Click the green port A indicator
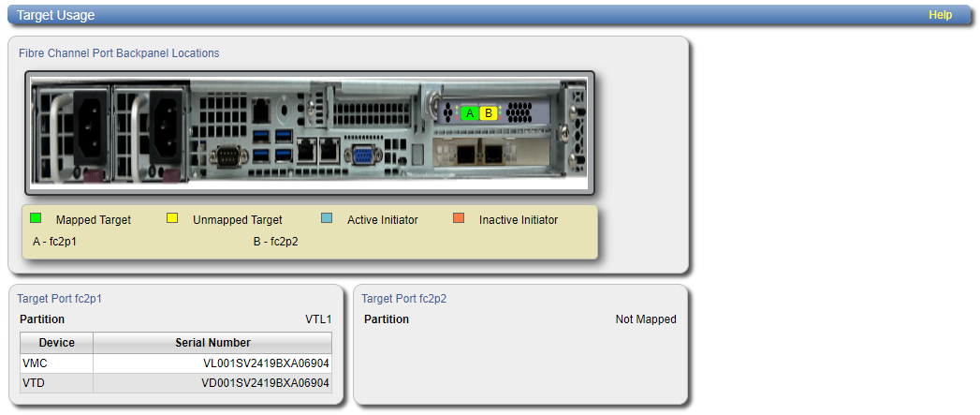The image size is (980, 415). click(x=470, y=113)
